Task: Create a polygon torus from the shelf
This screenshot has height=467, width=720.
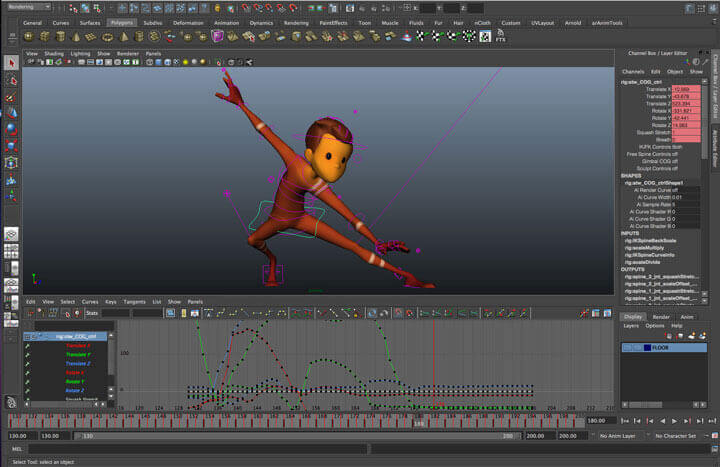Action: point(107,37)
